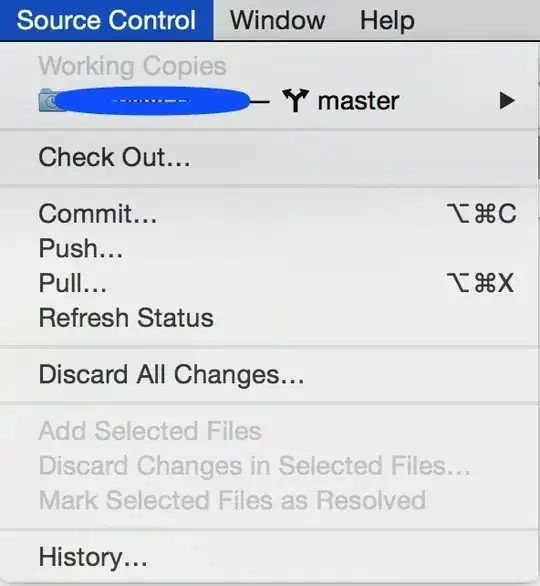
Task: Choose Pull… from Source Control
Action: pos(269,283)
